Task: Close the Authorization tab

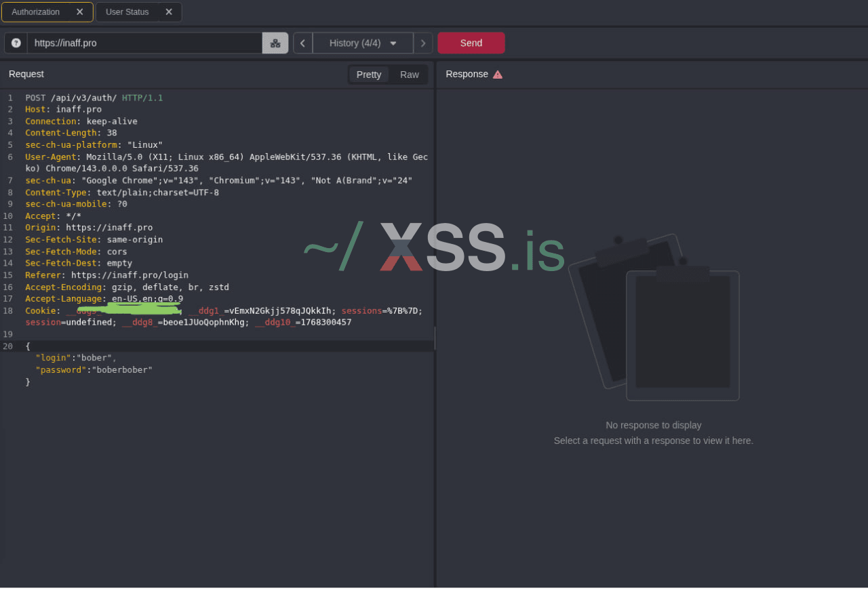Action: click(80, 12)
